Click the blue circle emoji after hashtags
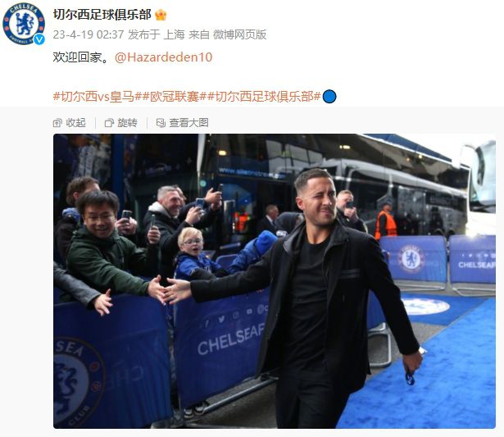 pyautogui.click(x=329, y=97)
